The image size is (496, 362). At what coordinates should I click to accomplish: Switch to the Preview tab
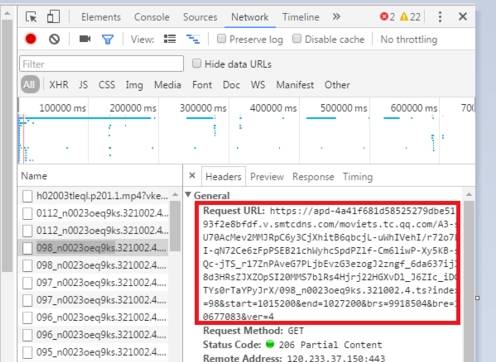(267, 177)
